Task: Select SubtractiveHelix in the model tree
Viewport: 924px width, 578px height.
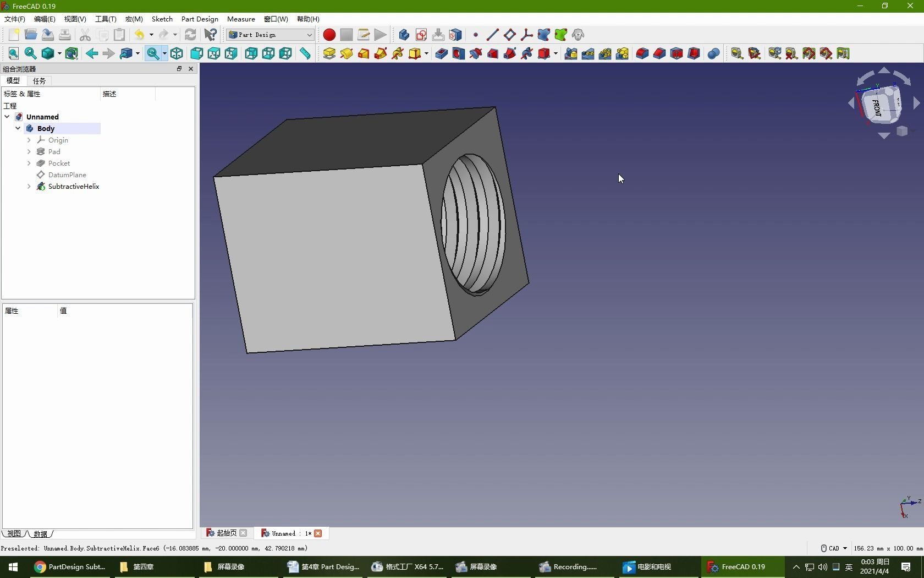Action: coord(74,187)
